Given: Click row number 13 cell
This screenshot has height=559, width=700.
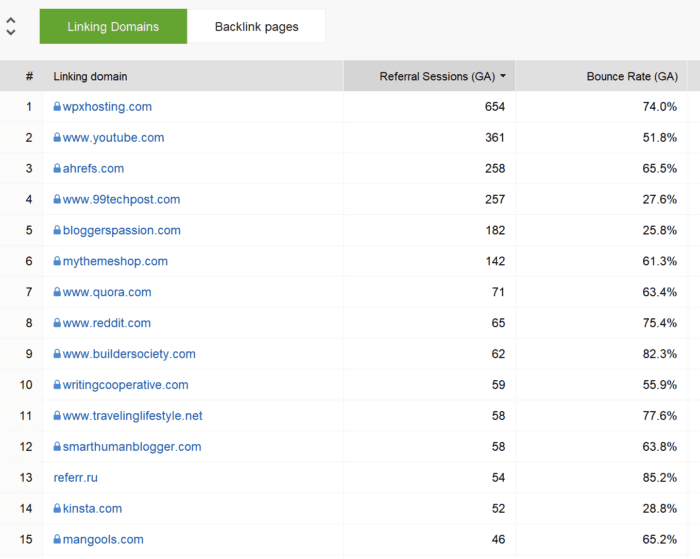Looking at the screenshot, I should pos(26,477).
